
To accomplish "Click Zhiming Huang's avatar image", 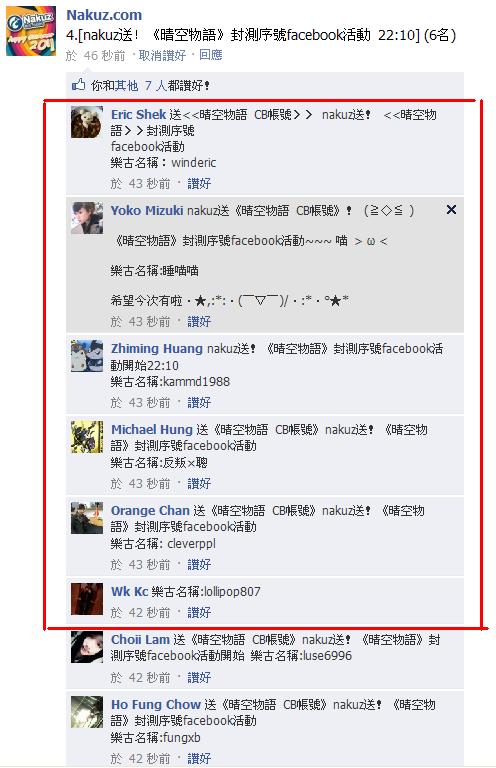I will [x=87, y=356].
